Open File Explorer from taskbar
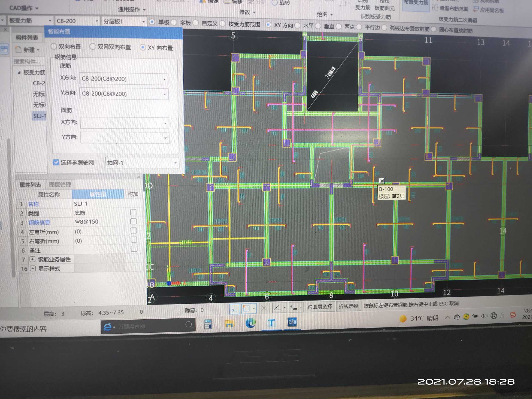The image size is (532, 399). (x=229, y=324)
